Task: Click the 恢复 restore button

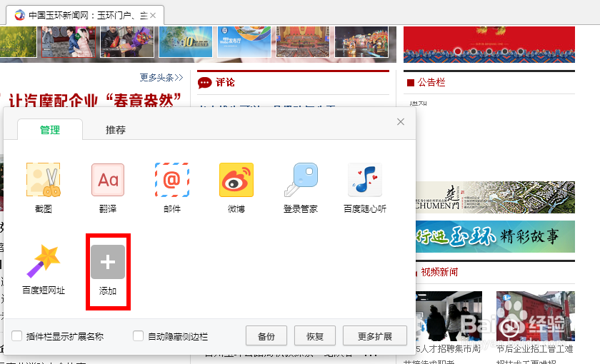Action: click(315, 336)
